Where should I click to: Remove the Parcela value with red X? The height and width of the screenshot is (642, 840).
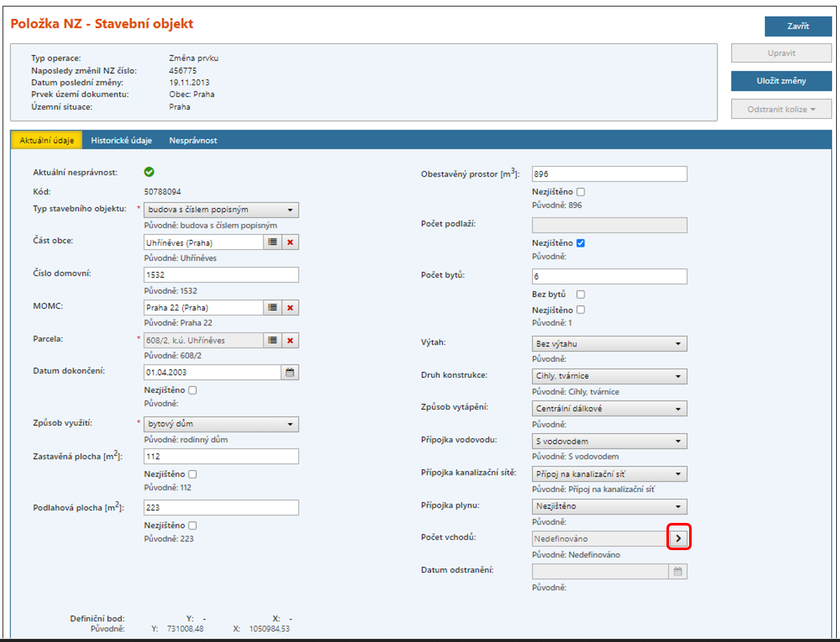pos(290,340)
